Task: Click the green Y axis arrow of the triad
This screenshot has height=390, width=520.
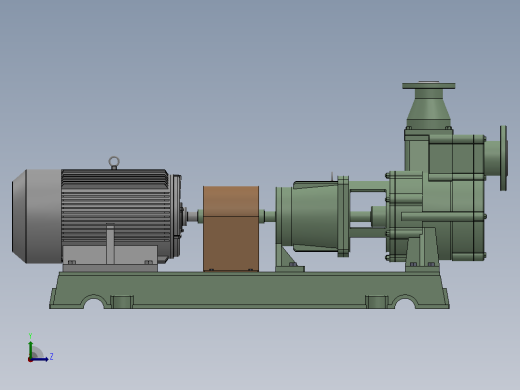Action: (x=31, y=349)
